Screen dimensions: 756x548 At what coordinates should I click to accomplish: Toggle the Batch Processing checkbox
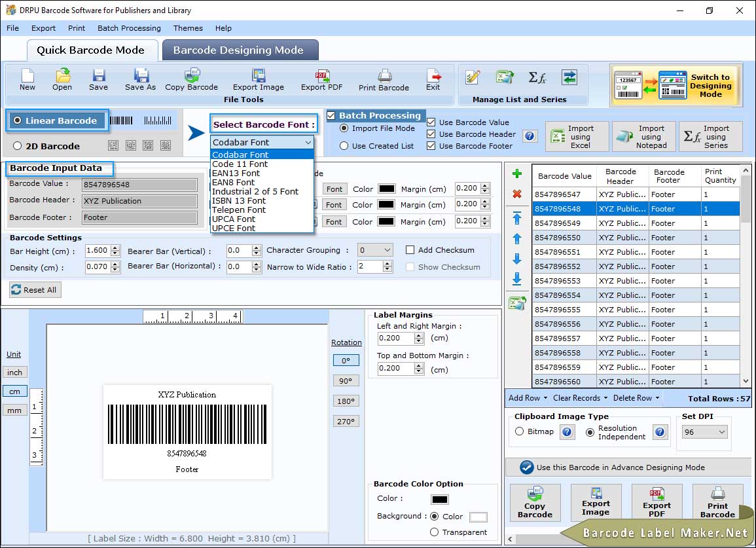(331, 115)
